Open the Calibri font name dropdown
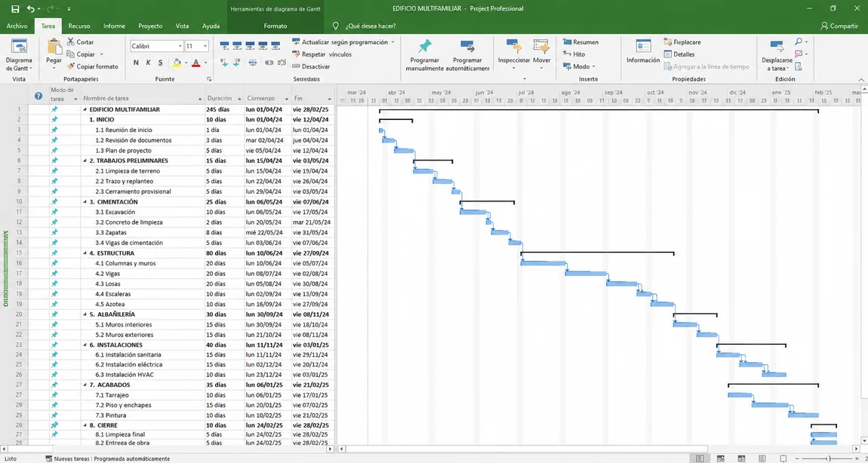Screen dimensions: 868x463 click(x=180, y=47)
